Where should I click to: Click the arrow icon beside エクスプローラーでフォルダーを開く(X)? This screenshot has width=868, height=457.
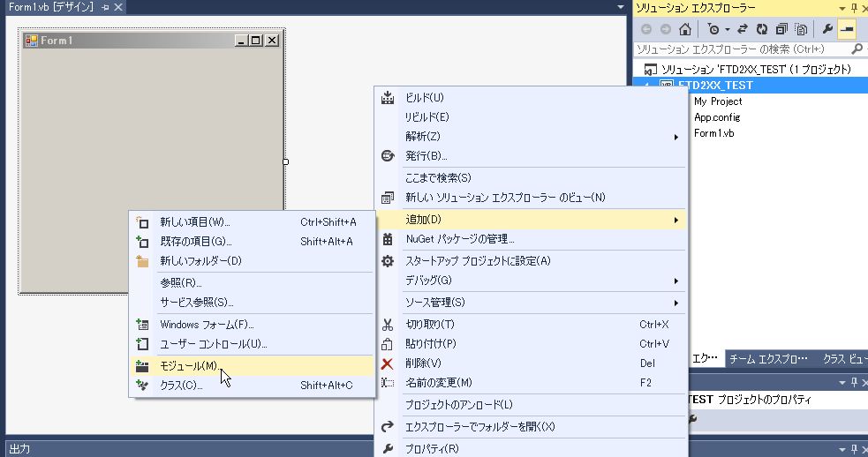tap(388, 427)
